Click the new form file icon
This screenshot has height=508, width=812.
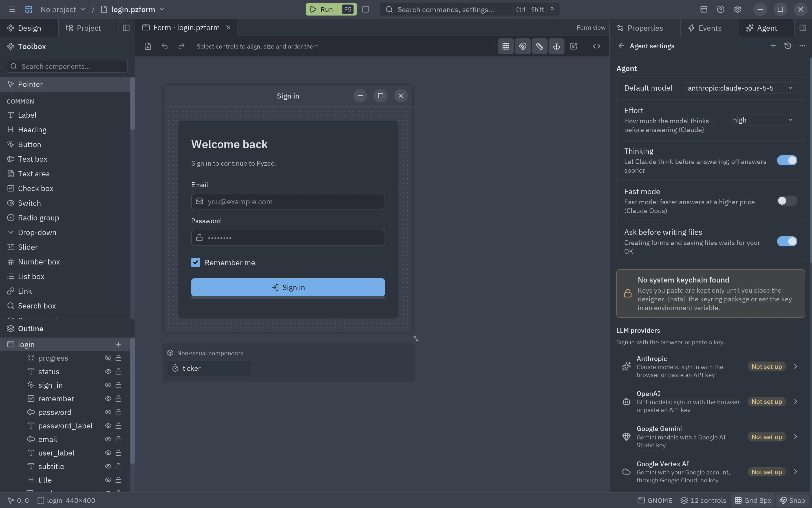(148, 46)
